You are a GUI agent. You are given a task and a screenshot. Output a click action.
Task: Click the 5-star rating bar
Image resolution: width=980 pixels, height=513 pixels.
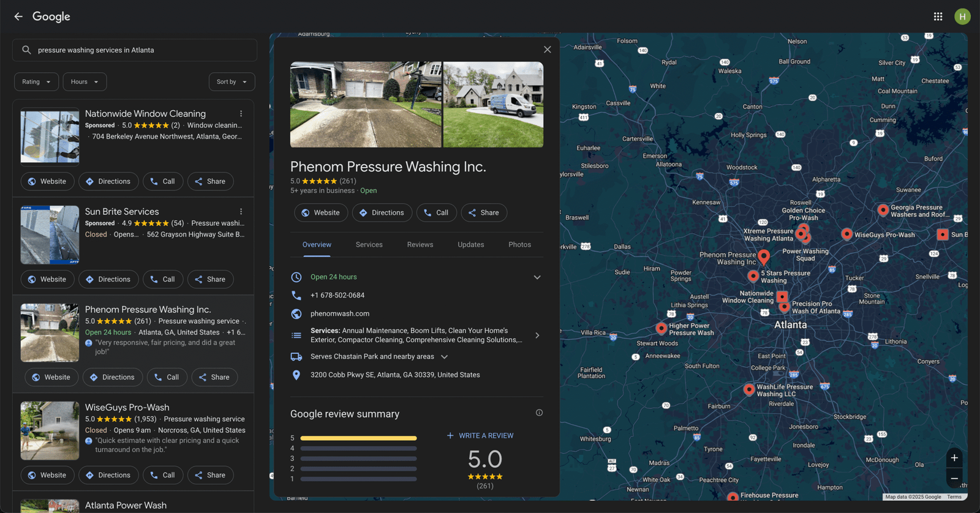tap(358, 438)
